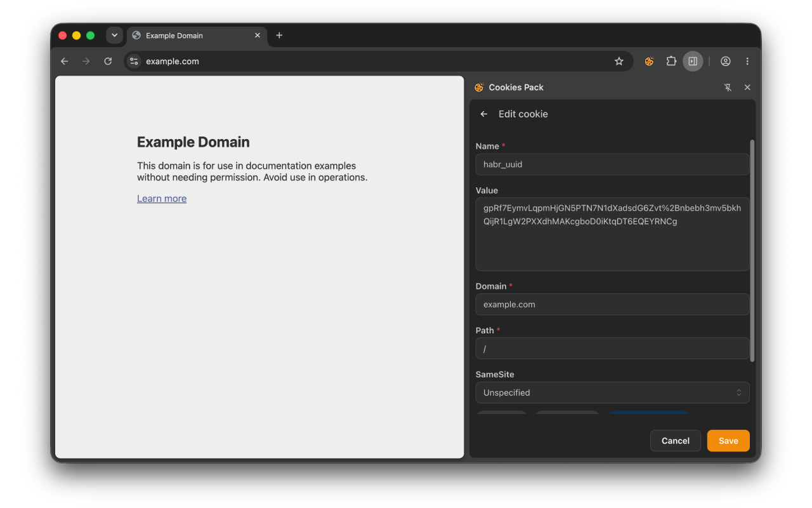812x508 pixels.
Task: Open a new browser tab
Action: click(279, 36)
